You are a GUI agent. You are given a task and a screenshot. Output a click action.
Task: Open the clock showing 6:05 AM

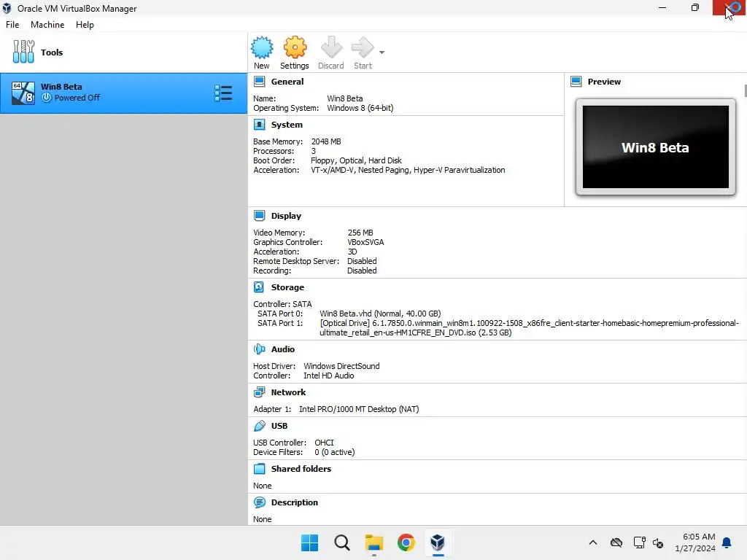pos(695,542)
